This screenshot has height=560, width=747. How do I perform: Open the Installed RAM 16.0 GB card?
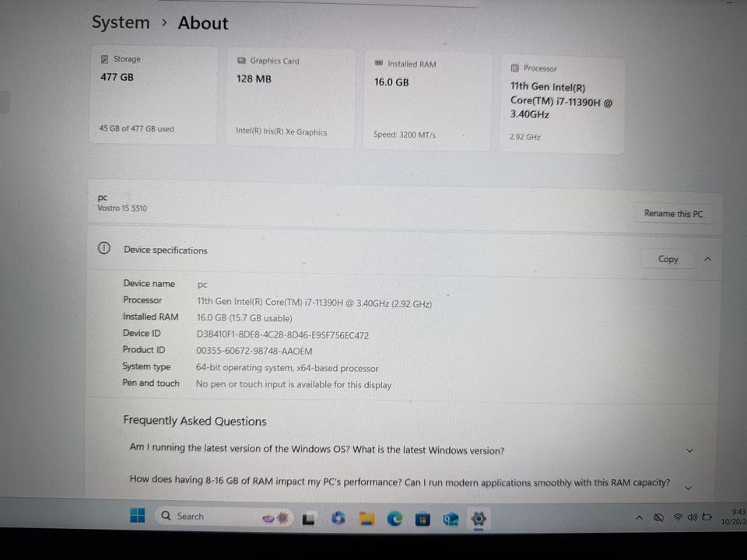point(427,101)
